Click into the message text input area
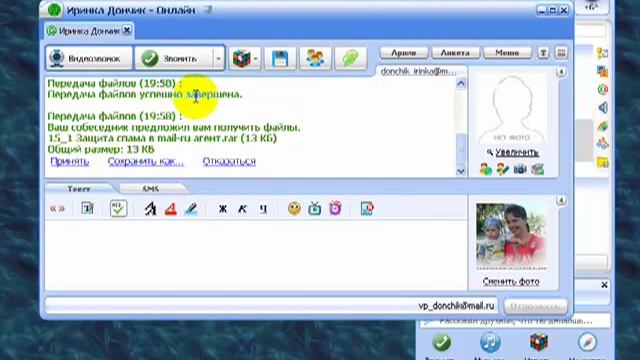 (256, 255)
